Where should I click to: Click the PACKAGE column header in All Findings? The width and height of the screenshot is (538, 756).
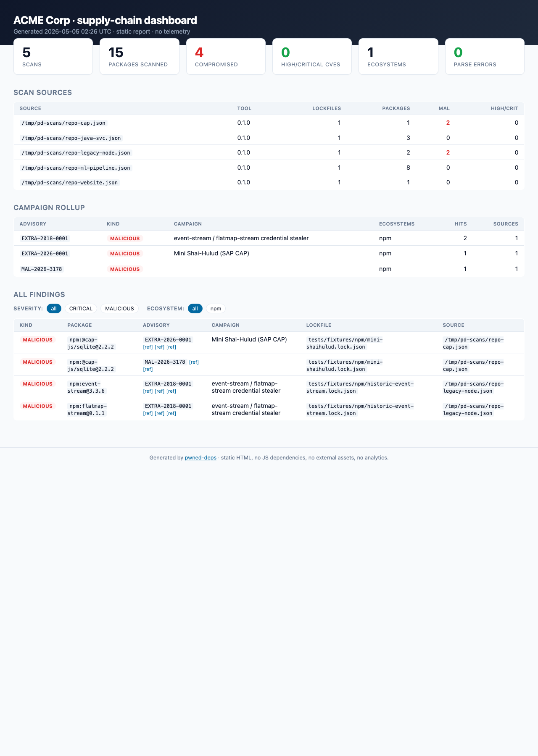coord(79,325)
